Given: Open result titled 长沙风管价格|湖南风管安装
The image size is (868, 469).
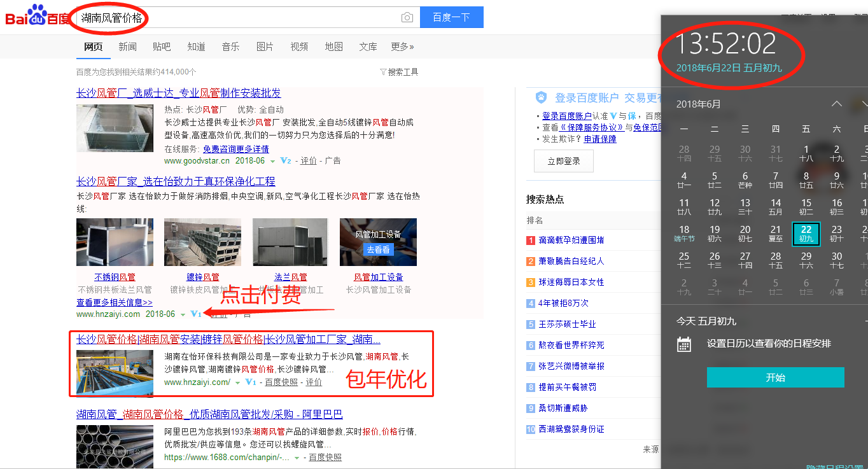Looking at the screenshot, I should (x=228, y=339).
